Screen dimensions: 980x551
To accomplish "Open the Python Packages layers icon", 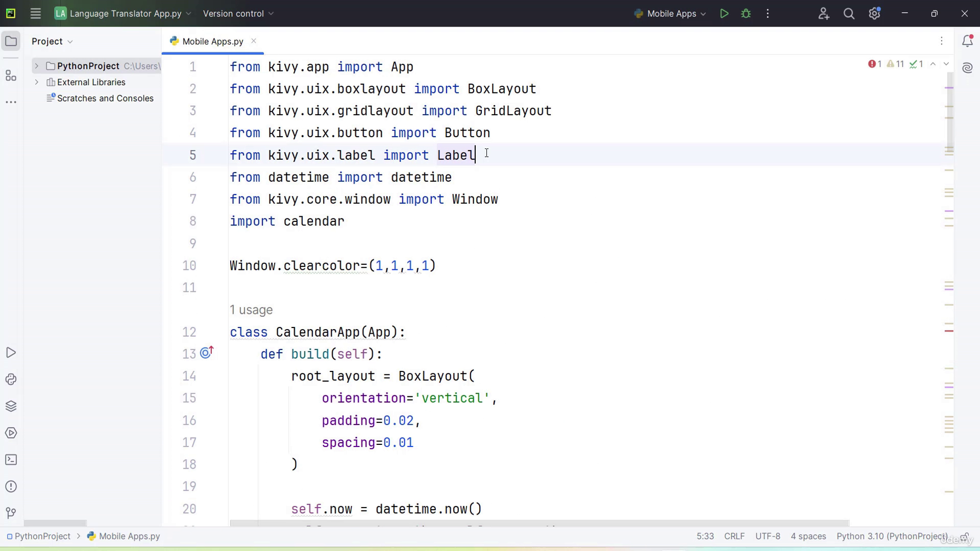I will coord(11,406).
